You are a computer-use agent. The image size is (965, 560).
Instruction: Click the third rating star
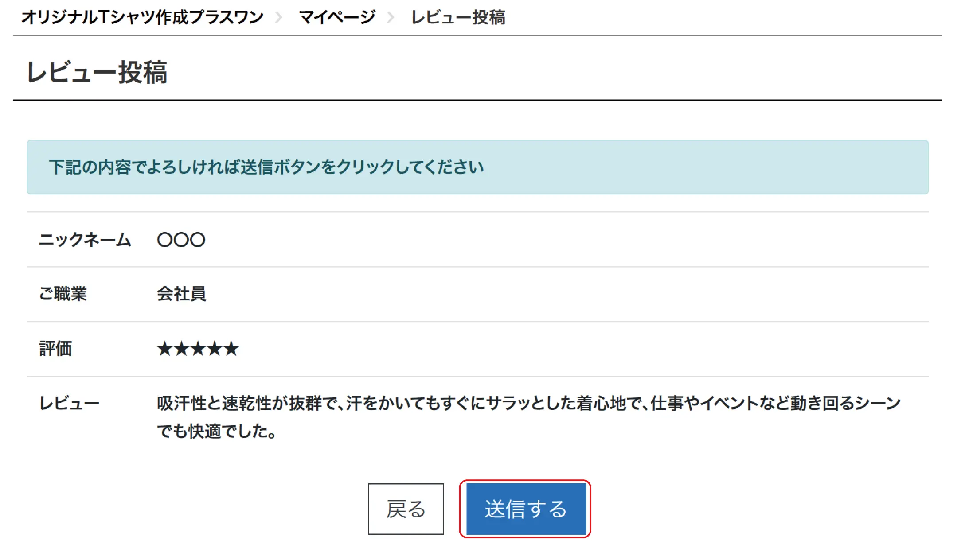[198, 349]
